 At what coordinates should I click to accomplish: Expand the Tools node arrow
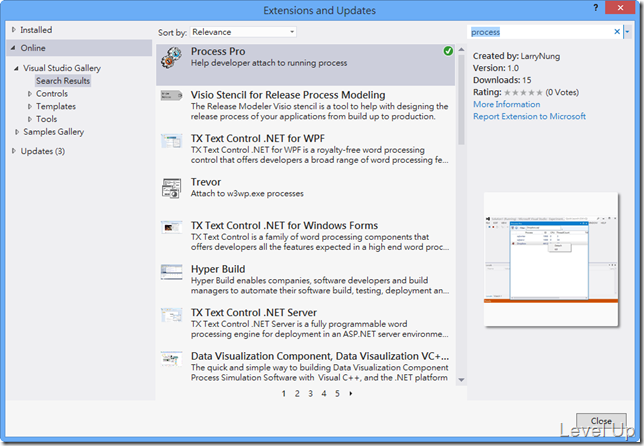30,119
